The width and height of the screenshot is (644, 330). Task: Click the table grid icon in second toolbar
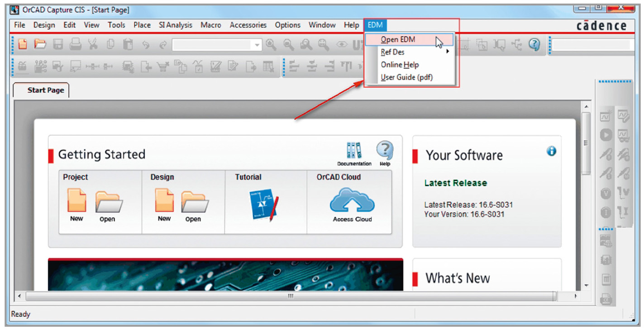tap(269, 66)
